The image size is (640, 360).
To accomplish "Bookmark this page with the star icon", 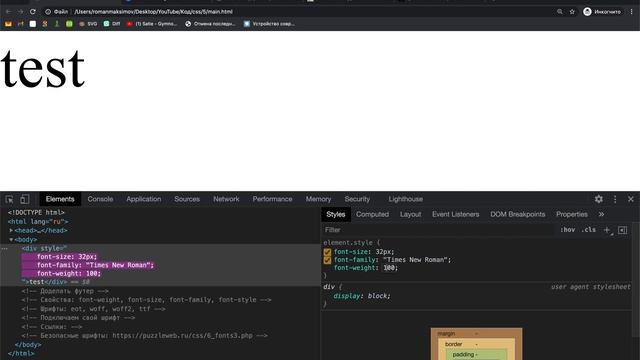I will tap(572, 12).
